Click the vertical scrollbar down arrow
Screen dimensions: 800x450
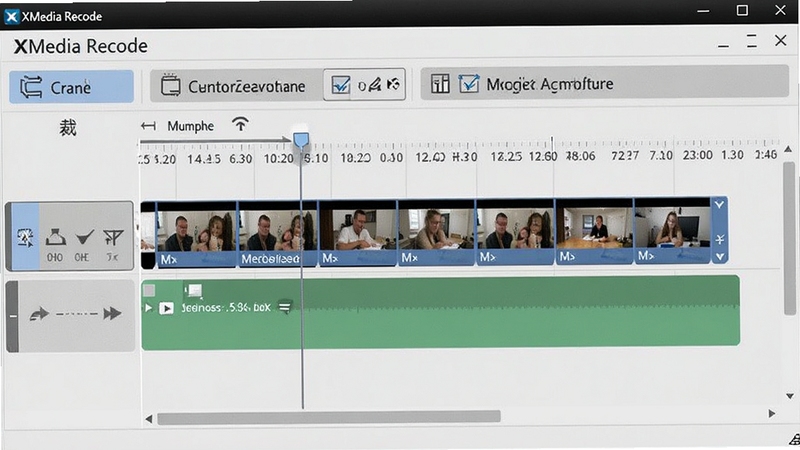click(x=790, y=396)
